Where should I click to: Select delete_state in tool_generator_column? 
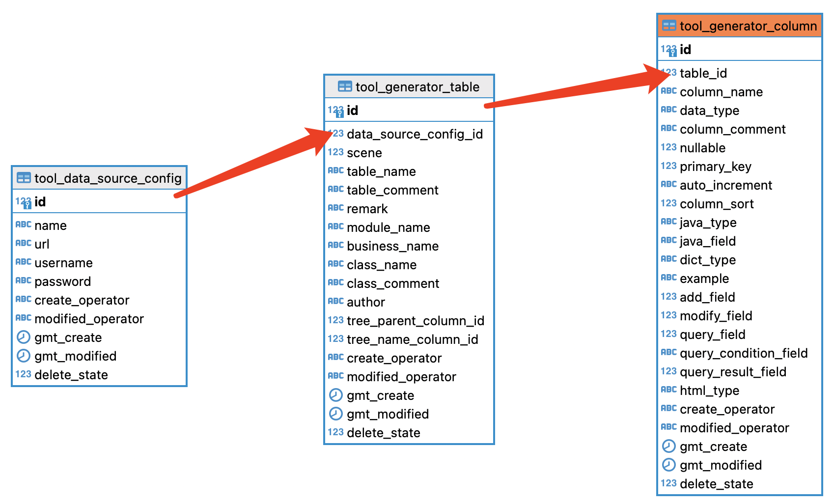click(x=717, y=484)
